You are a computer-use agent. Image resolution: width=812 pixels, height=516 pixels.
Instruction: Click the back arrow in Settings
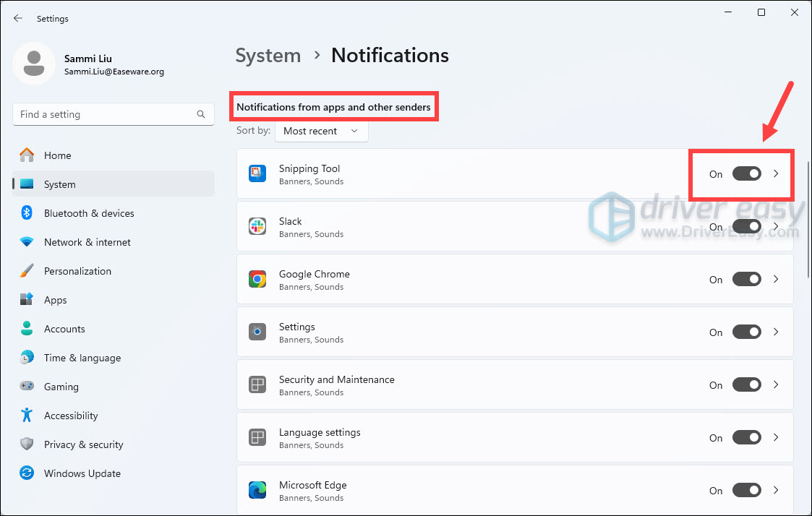pos(18,19)
